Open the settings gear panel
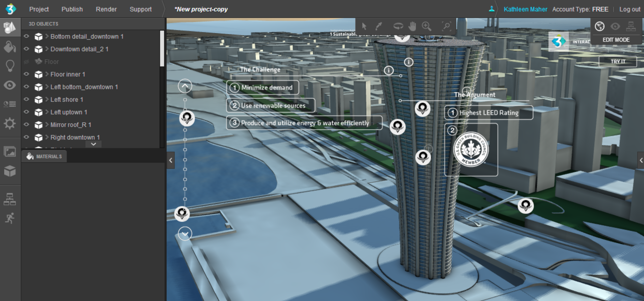The height and width of the screenshot is (301, 644). [x=10, y=123]
